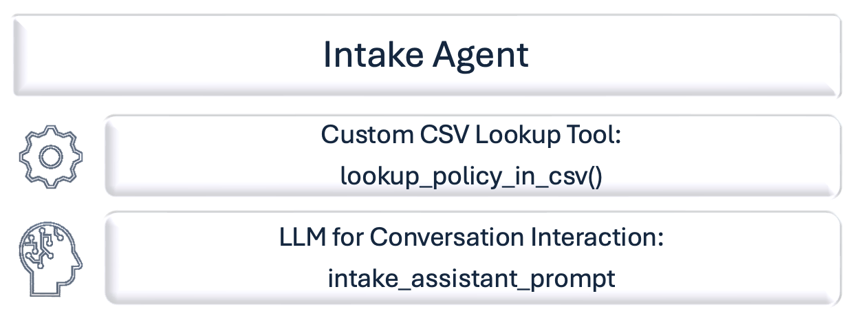Click the center circle of the gear icon
868x318 pixels.
tap(50, 157)
